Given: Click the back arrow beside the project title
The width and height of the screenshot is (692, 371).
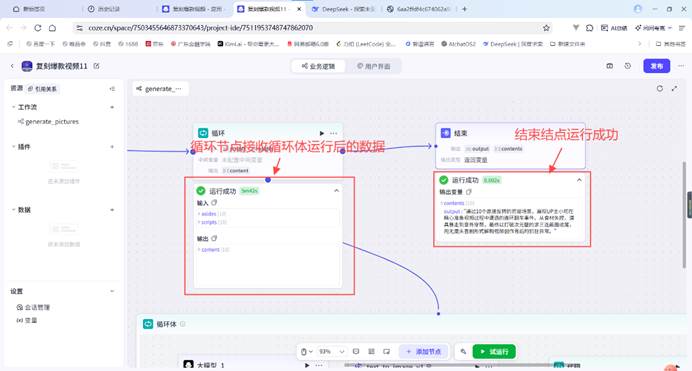Looking at the screenshot, I should (12, 66).
